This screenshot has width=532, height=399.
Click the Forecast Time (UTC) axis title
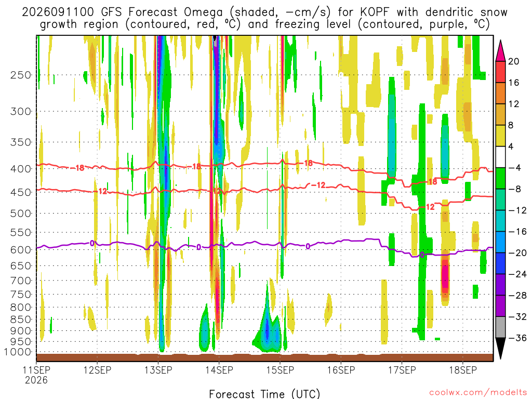click(264, 394)
